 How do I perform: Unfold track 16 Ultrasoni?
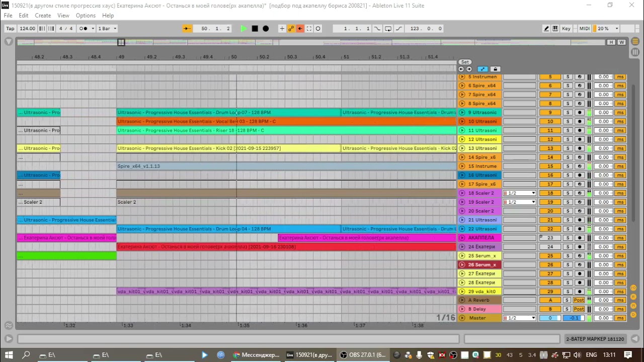462,175
